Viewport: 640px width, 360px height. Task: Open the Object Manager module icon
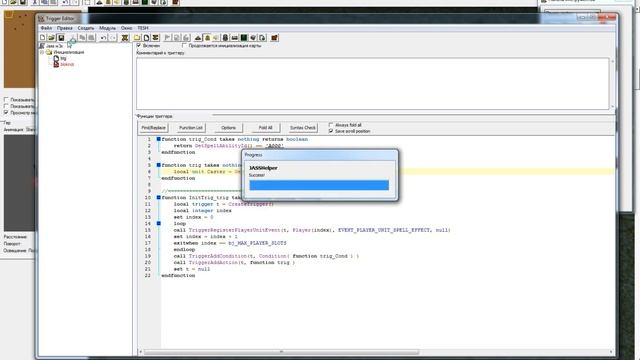253,38
